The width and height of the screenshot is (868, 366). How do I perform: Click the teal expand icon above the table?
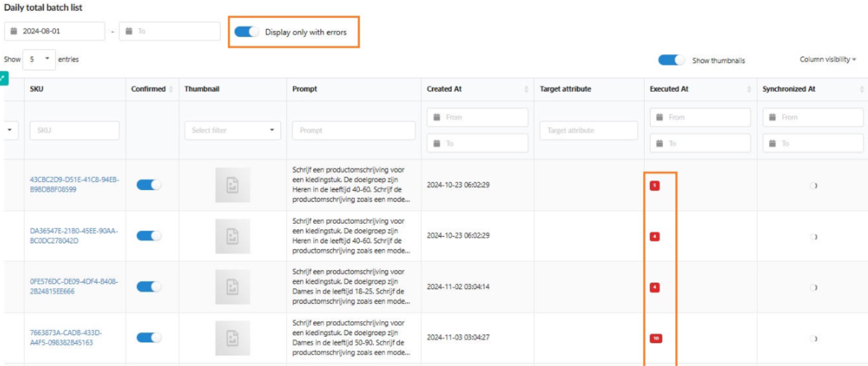[x=3, y=78]
